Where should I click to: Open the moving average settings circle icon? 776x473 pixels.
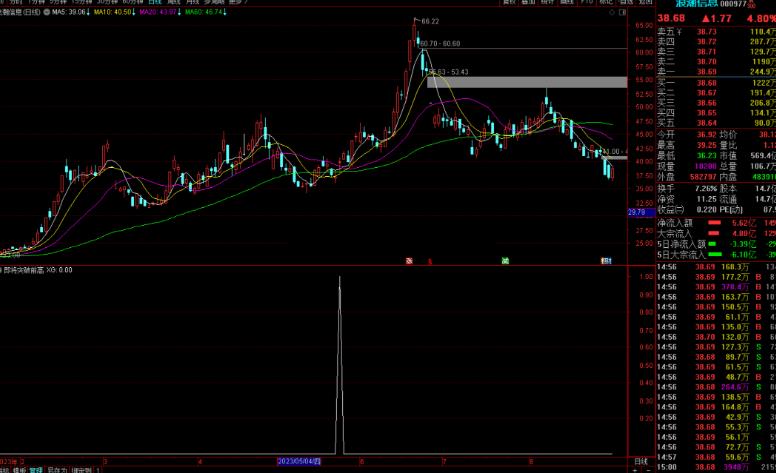(x=47, y=12)
